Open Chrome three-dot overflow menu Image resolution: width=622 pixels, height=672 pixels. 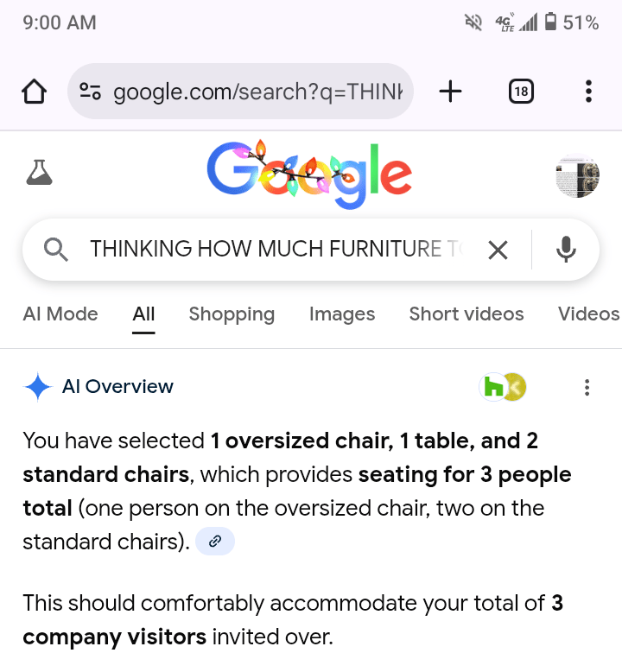(x=588, y=91)
